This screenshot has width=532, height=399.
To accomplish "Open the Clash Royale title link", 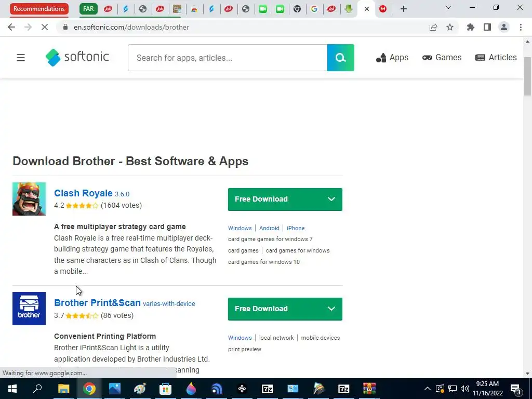I will click(x=83, y=193).
